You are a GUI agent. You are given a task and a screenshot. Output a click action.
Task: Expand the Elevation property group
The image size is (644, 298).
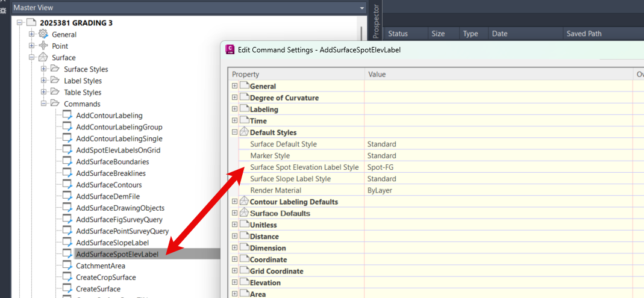click(x=234, y=282)
